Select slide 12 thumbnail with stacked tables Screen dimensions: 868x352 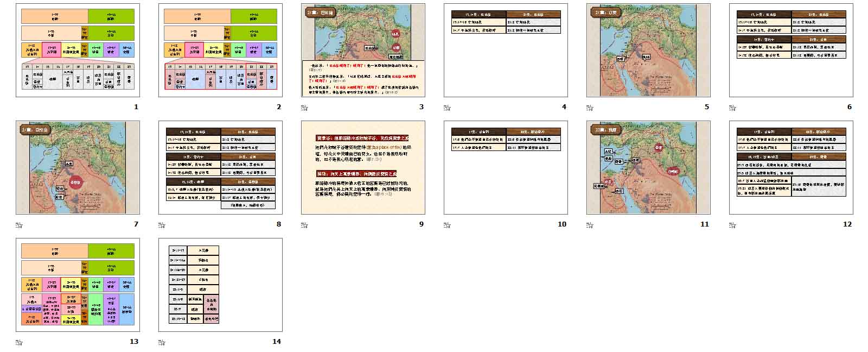pyautogui.click(x=791, y=168)
